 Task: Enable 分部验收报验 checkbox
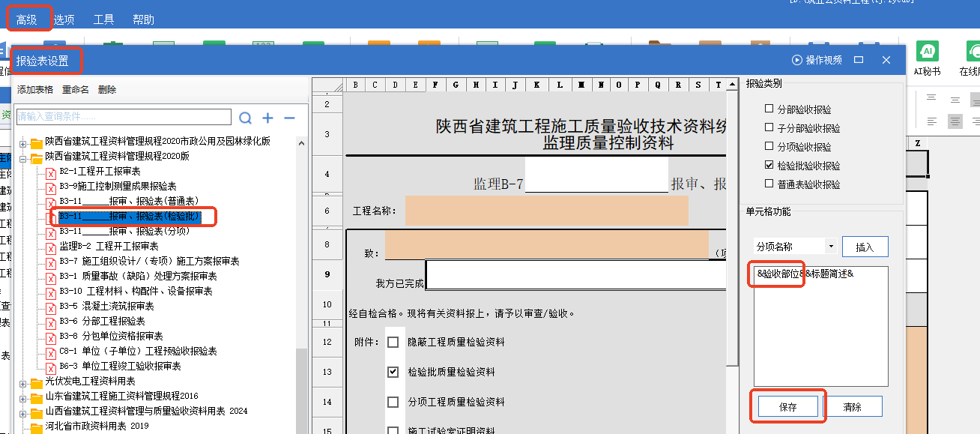pyautogui.click(x=769, y=109)
